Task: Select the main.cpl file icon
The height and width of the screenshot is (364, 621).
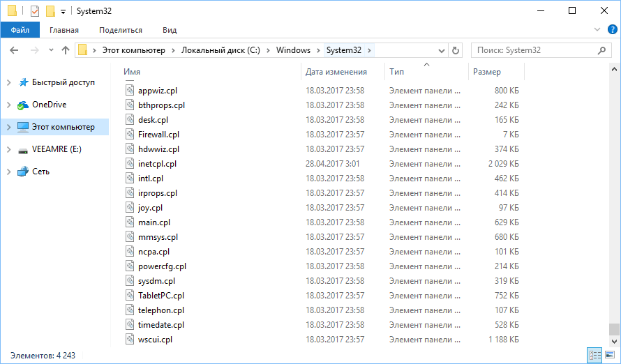Action: [x=130, y=222]
